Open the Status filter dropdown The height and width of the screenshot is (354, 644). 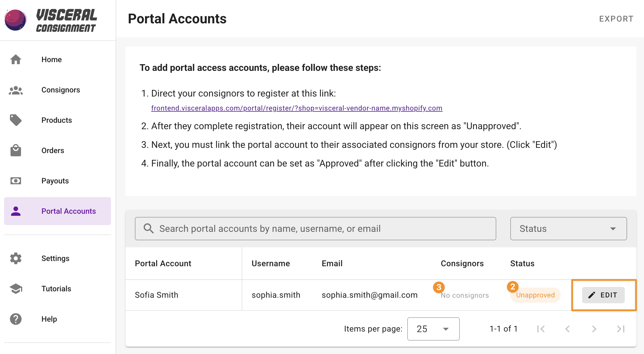point(568,229)
